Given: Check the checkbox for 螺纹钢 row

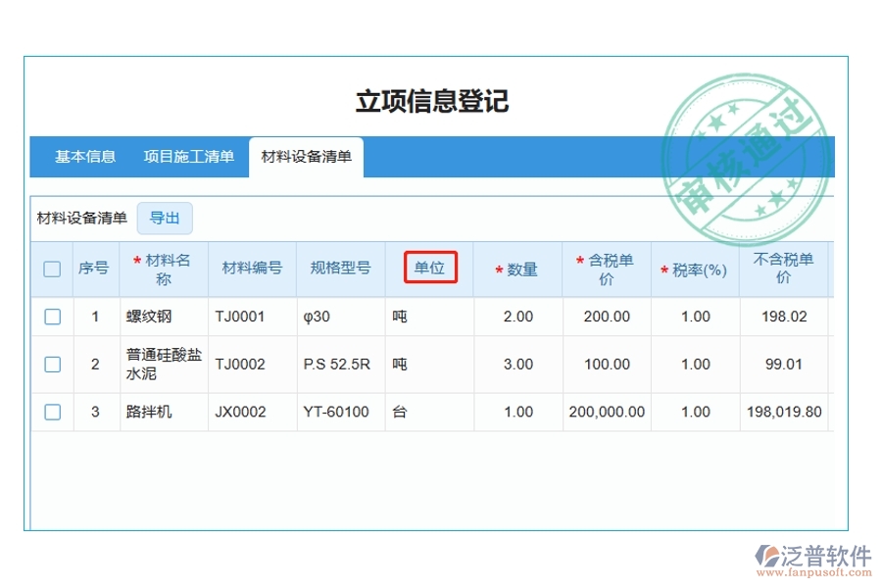Looking at the screenshot, I should pyautogui.click(x=51, y=317).
